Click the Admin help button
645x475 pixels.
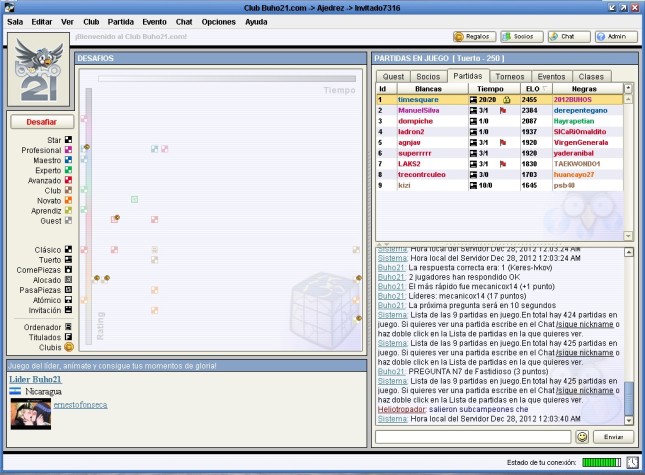click(x=616, y=36)
